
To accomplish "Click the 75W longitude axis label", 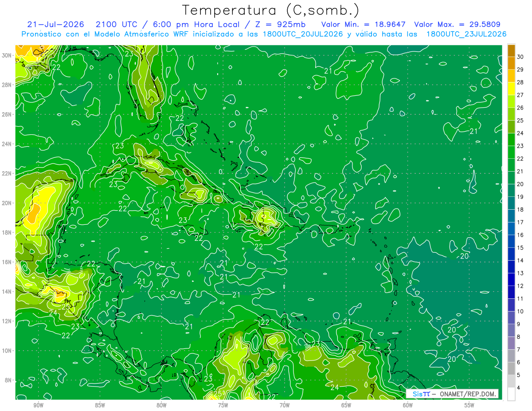I will pyautogui.click(x=223, y=405).
